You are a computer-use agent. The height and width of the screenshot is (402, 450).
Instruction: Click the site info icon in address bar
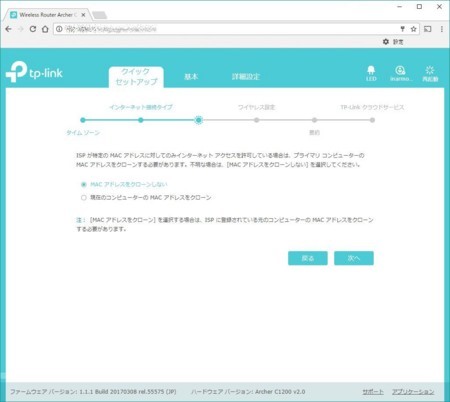point(59,29)
